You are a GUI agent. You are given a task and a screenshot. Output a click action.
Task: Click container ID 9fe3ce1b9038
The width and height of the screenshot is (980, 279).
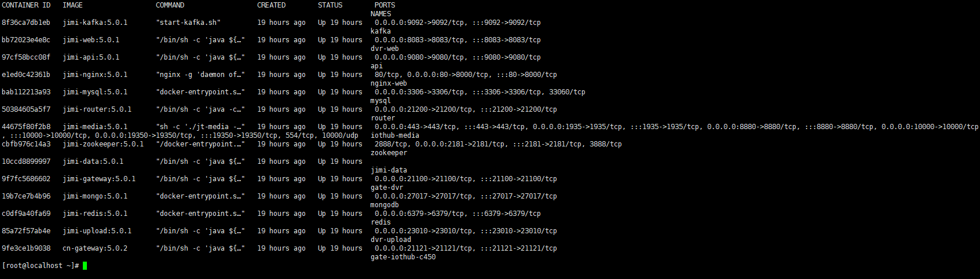point(26,248)
